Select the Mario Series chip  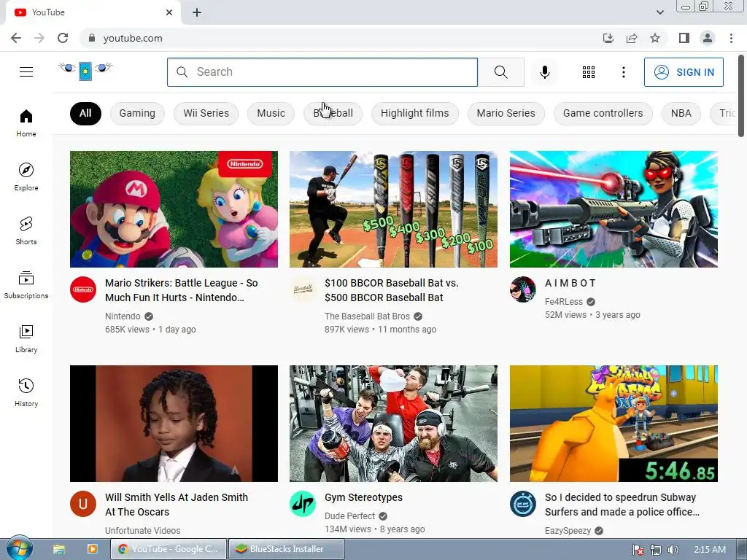[x=506, y=113]
